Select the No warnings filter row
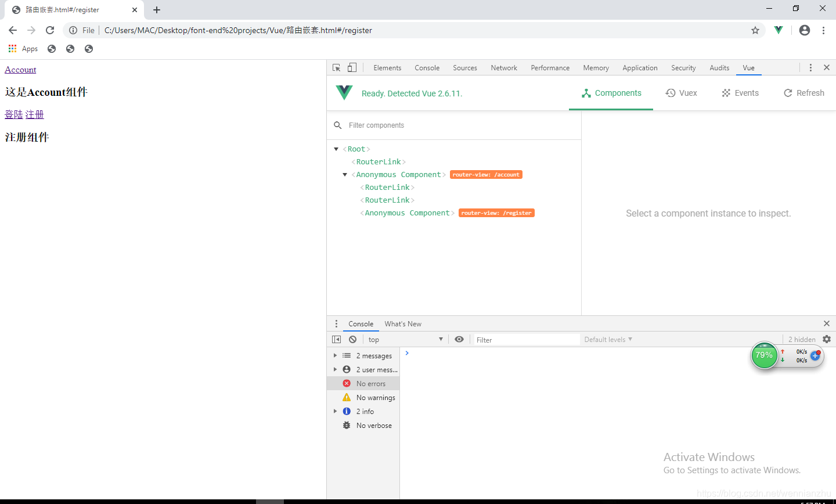The width and height of the screenshot is (836, 504). pos(363,397)
